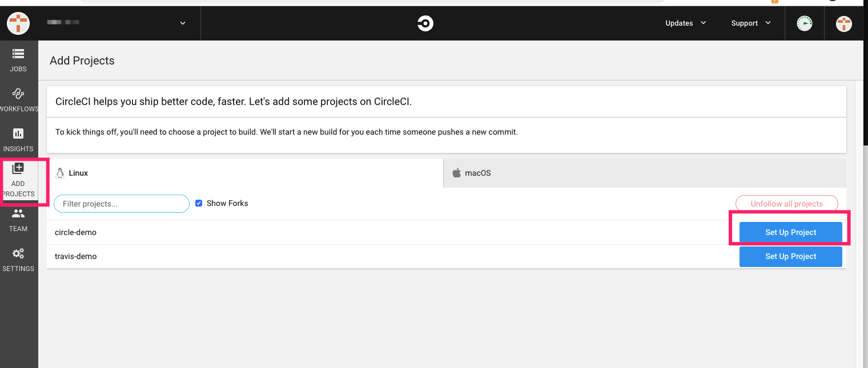
Task: Click the organization avatar at top left
Action: point(18,23)
